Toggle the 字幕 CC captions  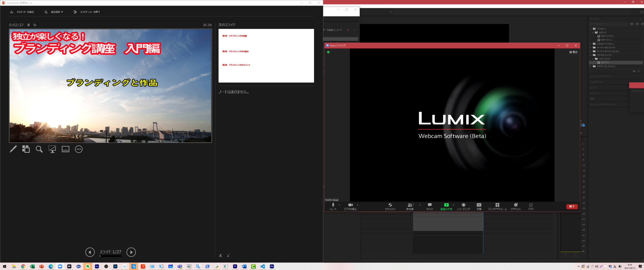pyautogui.click(x=479, y=206)
